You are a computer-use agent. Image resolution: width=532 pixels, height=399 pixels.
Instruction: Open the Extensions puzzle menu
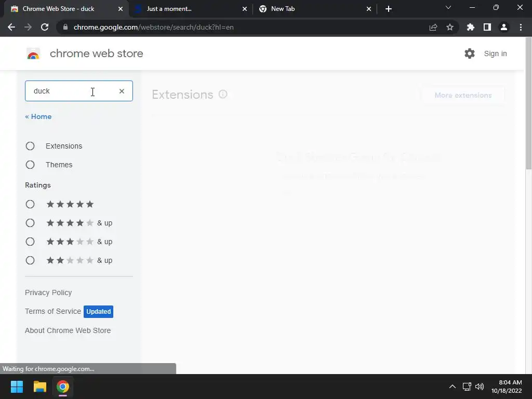[x=471, y=27]
